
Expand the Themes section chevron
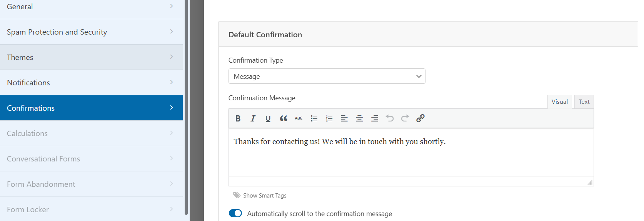172,57
